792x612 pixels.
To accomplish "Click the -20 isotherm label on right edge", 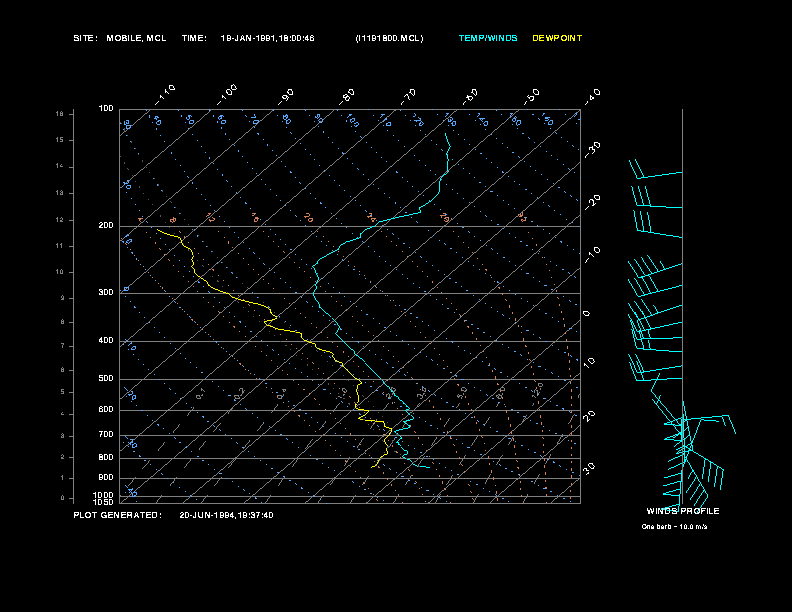I will 593,202.
